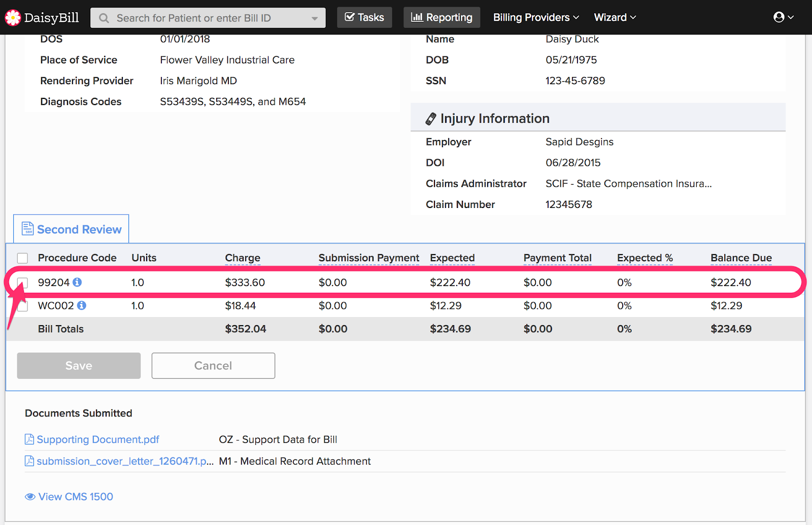Click the eye icon for View CMS 1500
This screenshot has height=525, width=812.
30,497
